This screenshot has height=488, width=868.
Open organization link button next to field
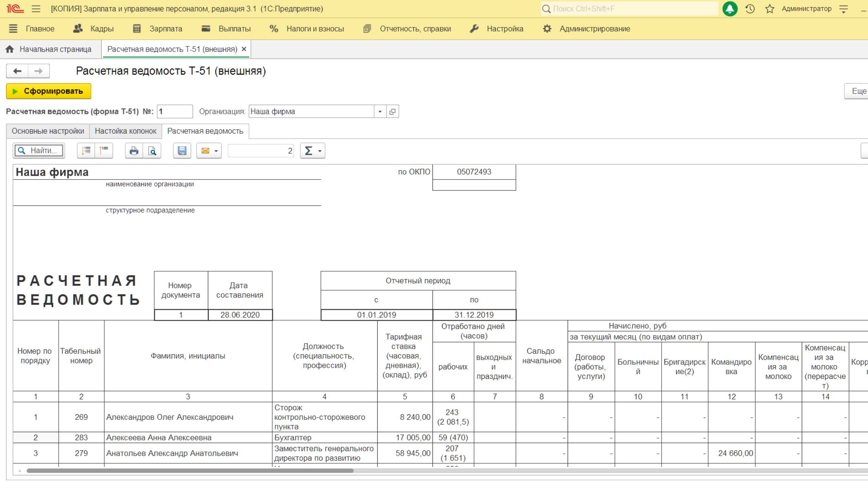click(393, 112)
